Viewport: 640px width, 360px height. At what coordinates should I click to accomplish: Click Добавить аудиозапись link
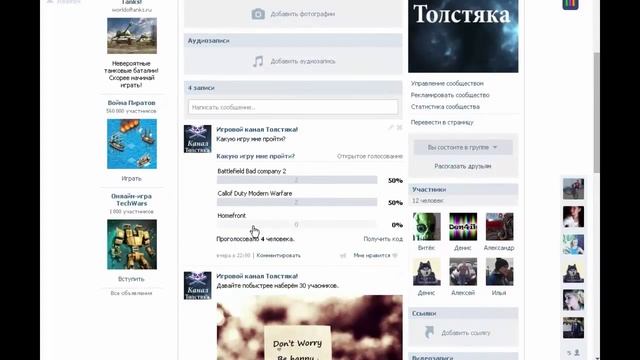(x=303, y=61)
